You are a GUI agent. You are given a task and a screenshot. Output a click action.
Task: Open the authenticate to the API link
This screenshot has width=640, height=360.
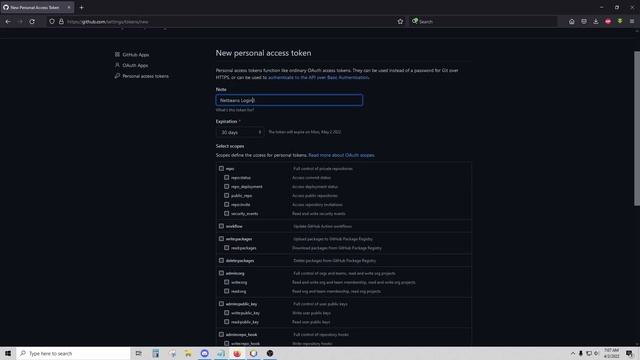coord(318,77)
